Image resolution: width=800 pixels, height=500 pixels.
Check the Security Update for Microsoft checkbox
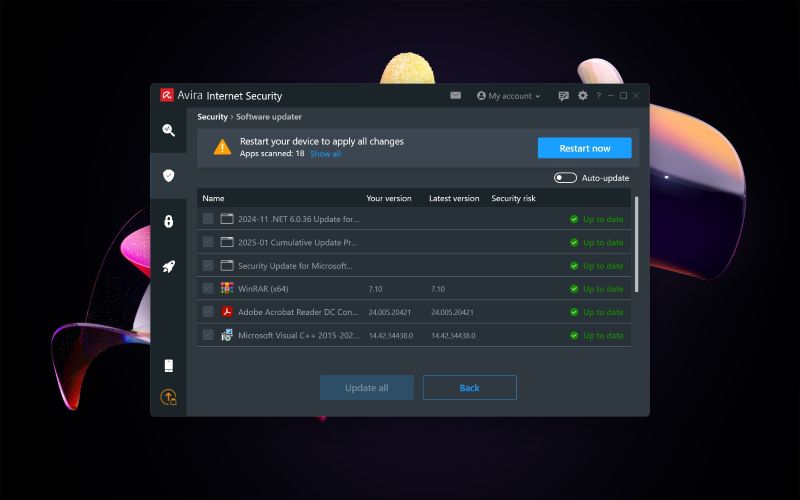tap(208, 265)
